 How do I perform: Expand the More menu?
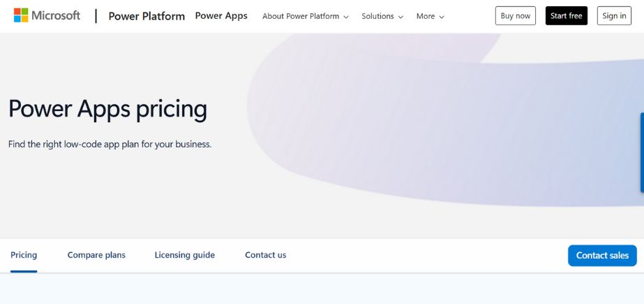tap(430, 16)
